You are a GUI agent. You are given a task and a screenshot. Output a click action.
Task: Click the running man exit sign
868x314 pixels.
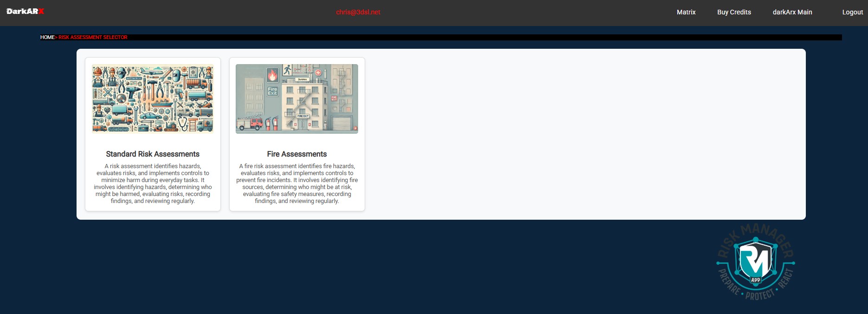287,70
